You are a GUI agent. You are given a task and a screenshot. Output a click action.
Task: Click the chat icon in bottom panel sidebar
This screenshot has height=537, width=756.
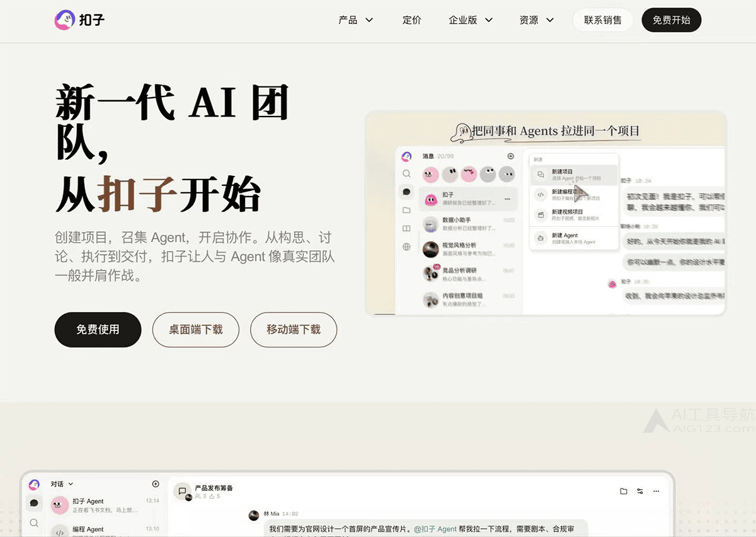[34, 504]
